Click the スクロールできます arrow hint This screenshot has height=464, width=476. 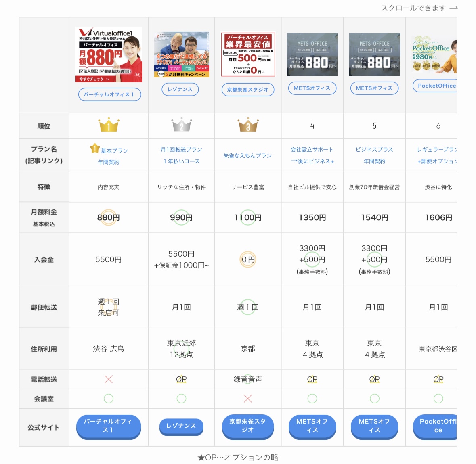pos(419,8)
